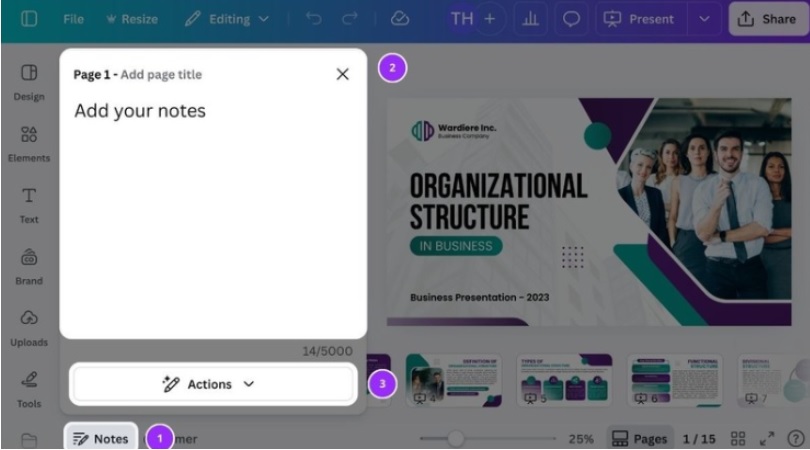Expand the Actions dropdown
Screen dimensions: 810x450
click(213, 384)
